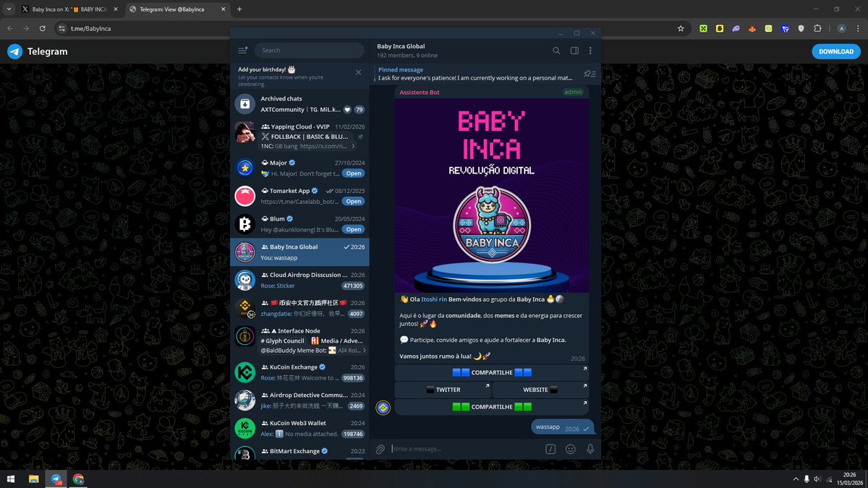
Task: Click the voice message microphone icon
Action: [x=590, y=449]
